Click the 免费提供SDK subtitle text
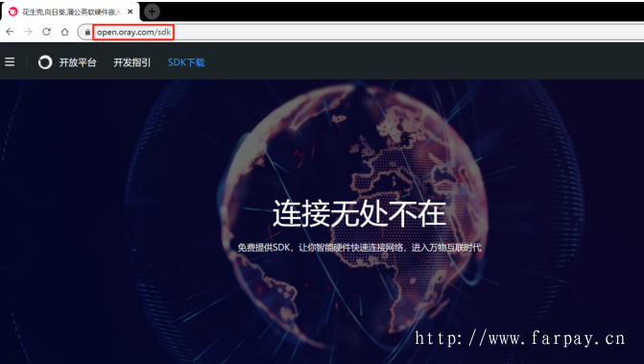Screen dimensions: 644x364 (359, 248)
